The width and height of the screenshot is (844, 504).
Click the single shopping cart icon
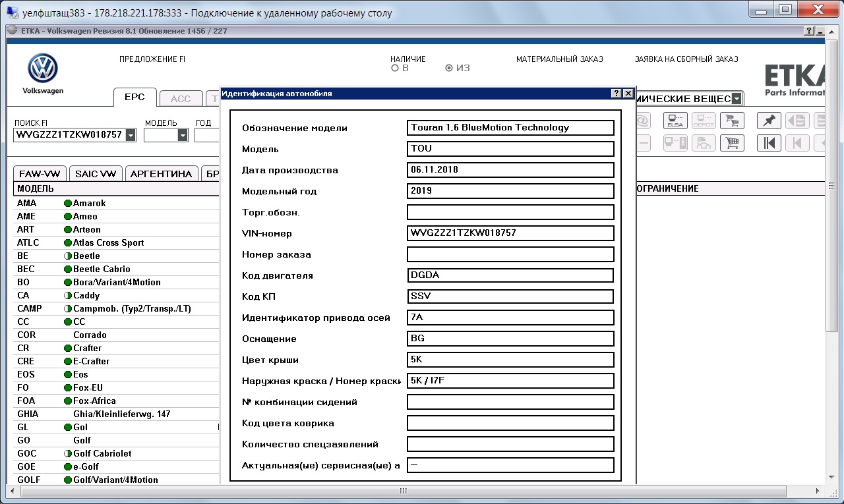(x=731, y=142)
